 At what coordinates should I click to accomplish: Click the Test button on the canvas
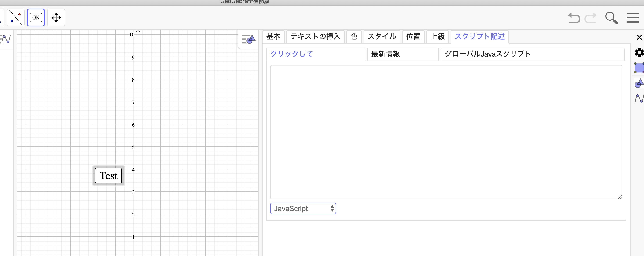[x=108, y=176]
